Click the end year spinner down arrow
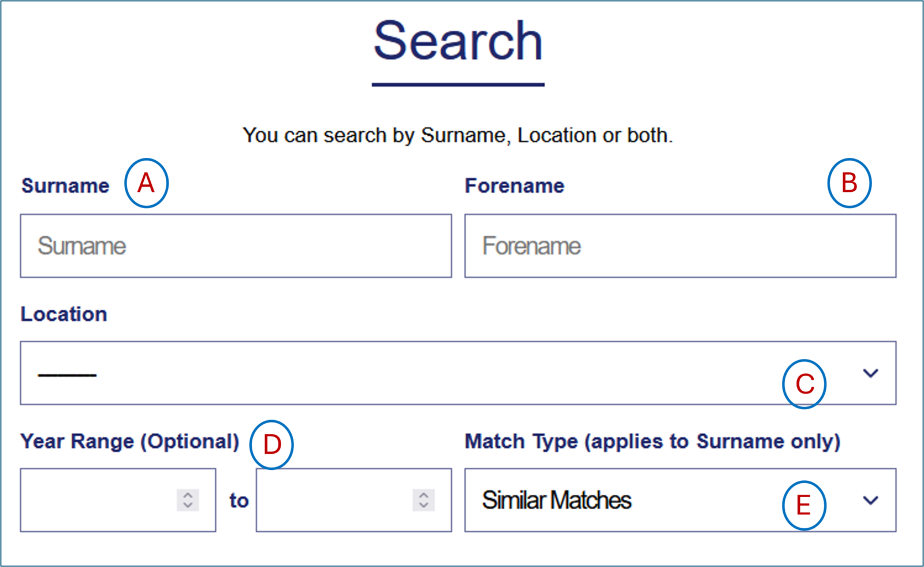 tap(423, 505)
